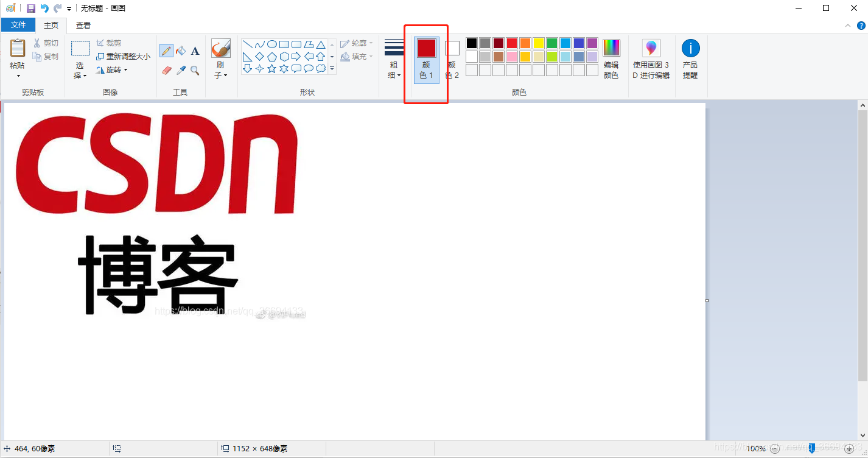This screenshot has width=868, height=458.
Task: Collapse the ribbon with the chevron
Action: click(849, 26)
